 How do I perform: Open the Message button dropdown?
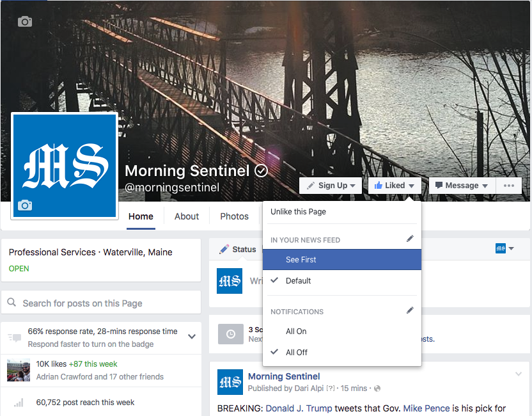tap(461, 186)
